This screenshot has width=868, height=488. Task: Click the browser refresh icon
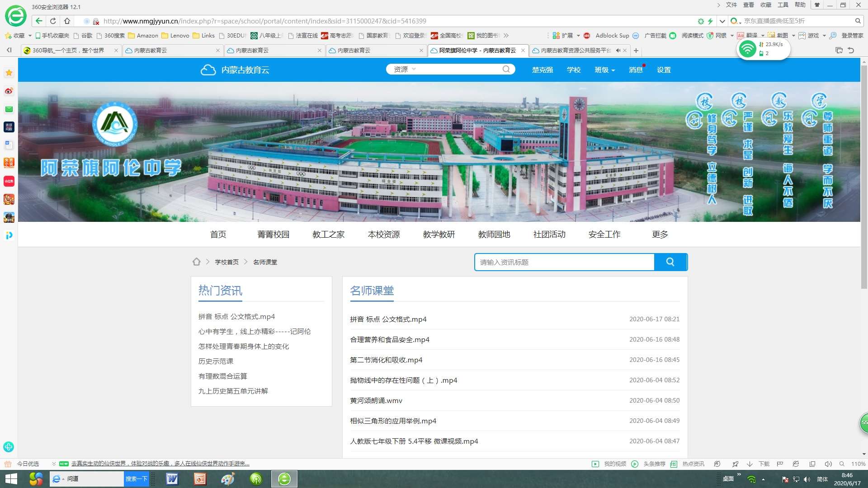(x=53, y=21)
